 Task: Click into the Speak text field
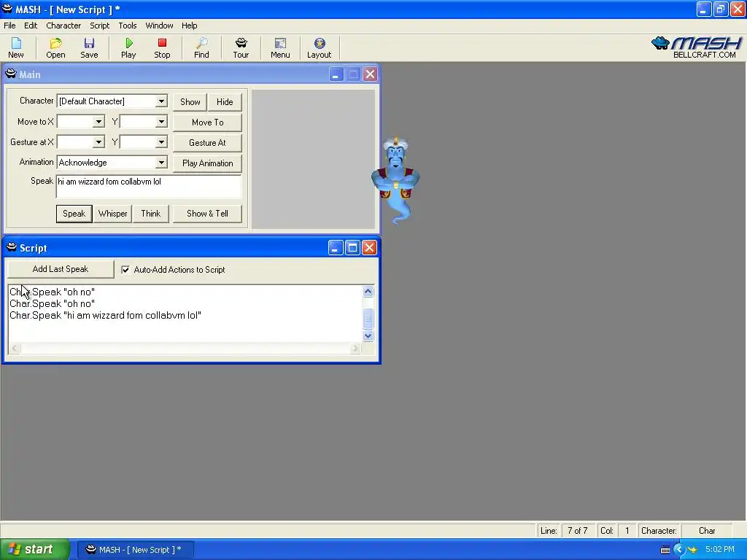[x=149, y=187]
